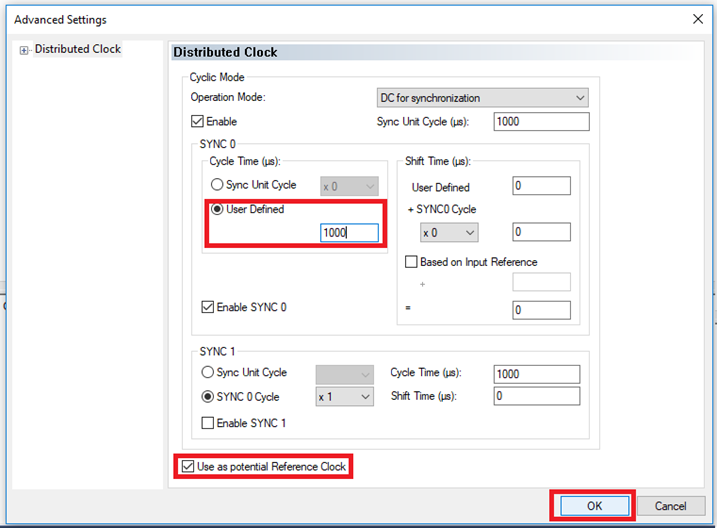This screenshot has height=528, width=717.
Task: Enable Based on Input Reference checkbox
Action: click(412, 262)
